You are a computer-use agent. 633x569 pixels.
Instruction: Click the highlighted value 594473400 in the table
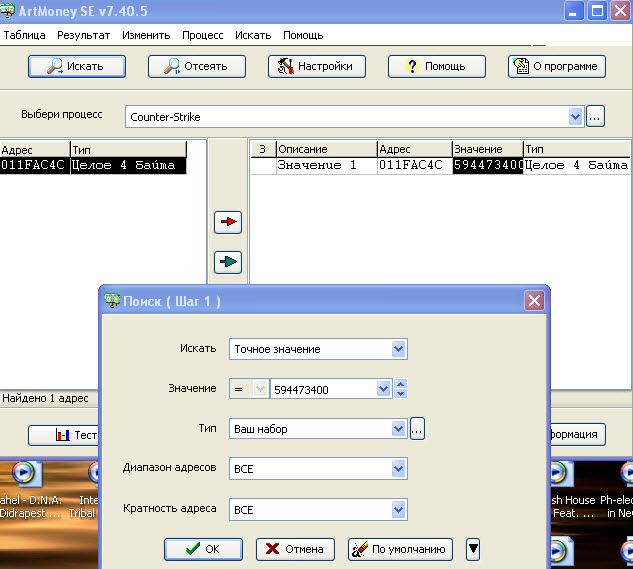pos(488,165)
